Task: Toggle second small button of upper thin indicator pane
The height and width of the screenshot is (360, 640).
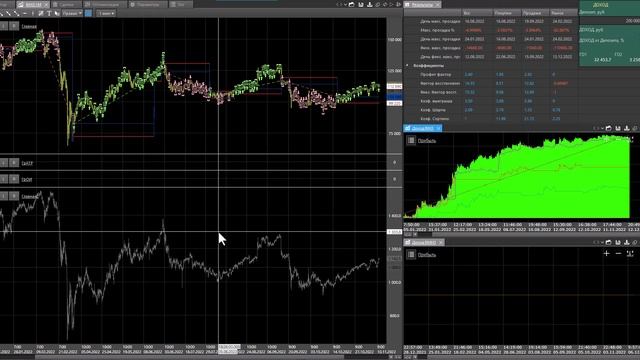Action: click(14, 163)
